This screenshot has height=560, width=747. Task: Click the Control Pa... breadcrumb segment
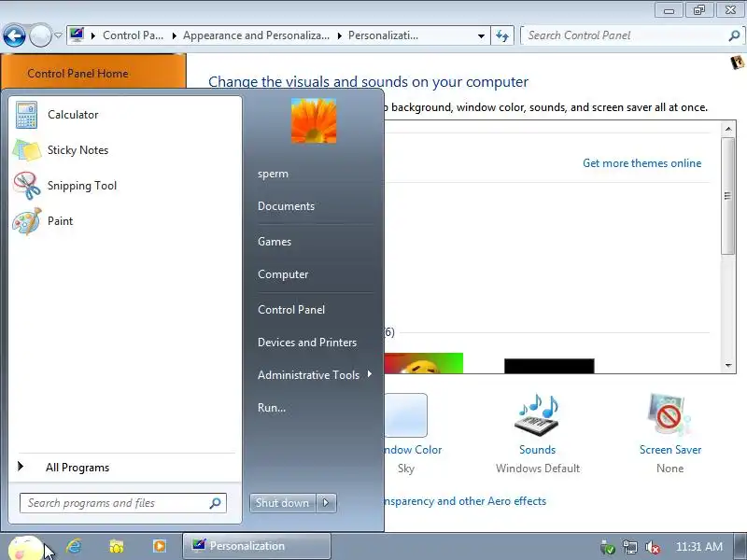coord(133,35)
